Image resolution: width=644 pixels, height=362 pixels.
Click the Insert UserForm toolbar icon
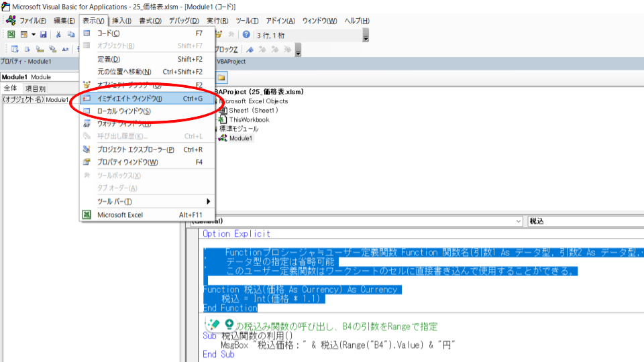point(24,34)
